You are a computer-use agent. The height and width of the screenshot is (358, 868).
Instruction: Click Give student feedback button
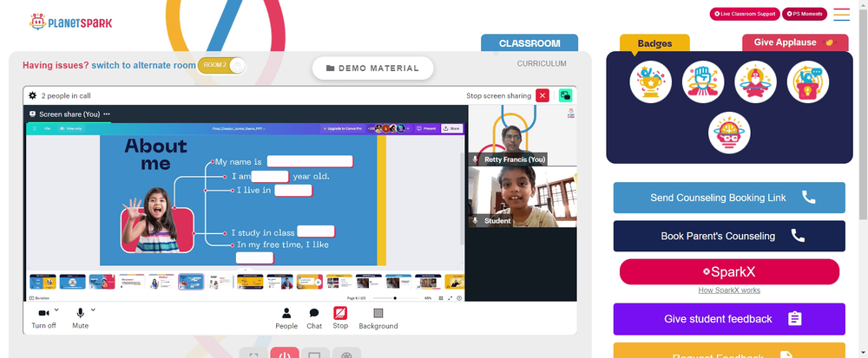[729, 319]
